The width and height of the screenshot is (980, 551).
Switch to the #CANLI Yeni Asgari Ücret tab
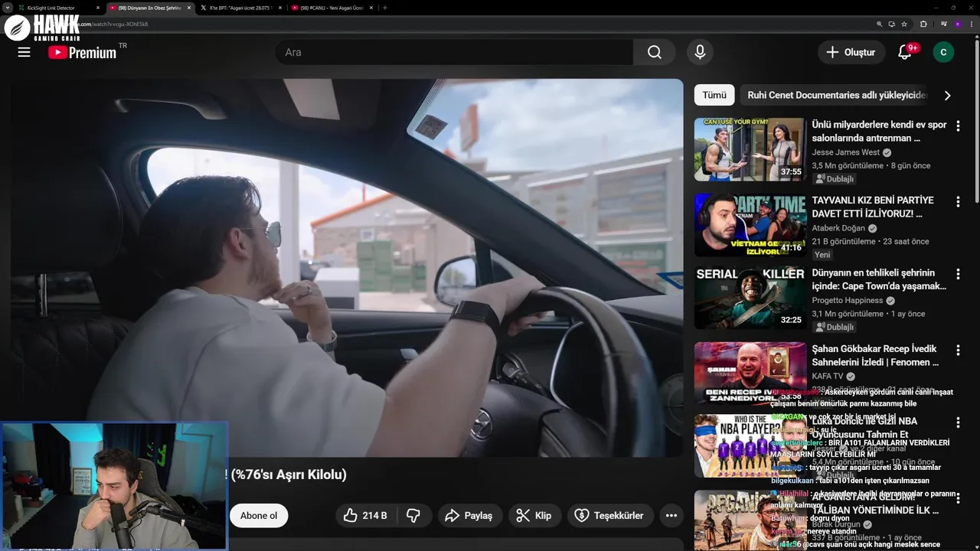coord(332,8)
